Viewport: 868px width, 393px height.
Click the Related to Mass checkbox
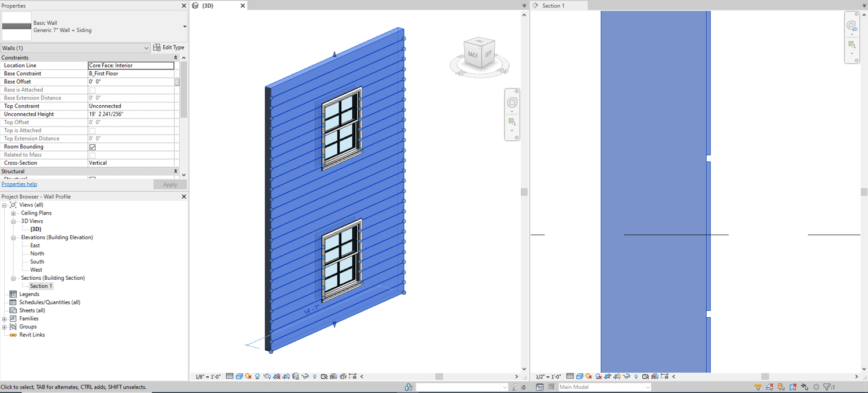click(x=93, y=155)
